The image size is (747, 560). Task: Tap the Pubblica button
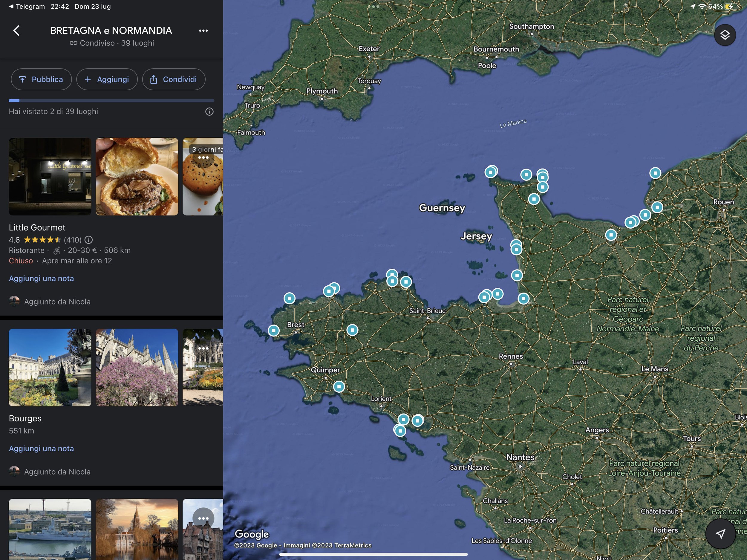click(x=41, y=79)
